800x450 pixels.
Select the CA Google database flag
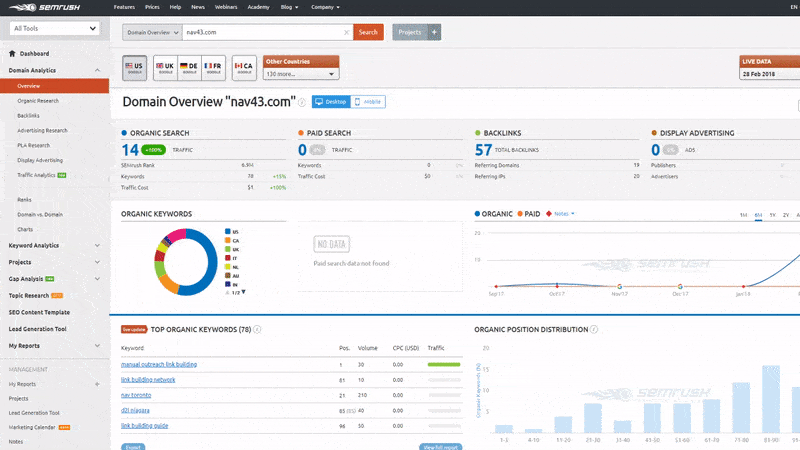[244, 68]
